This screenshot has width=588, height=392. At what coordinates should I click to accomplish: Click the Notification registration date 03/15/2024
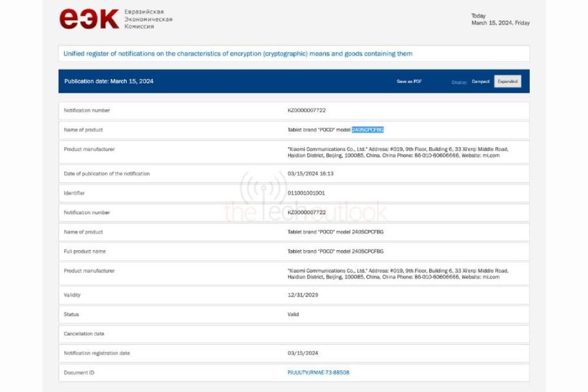click(x=302, y=353)
